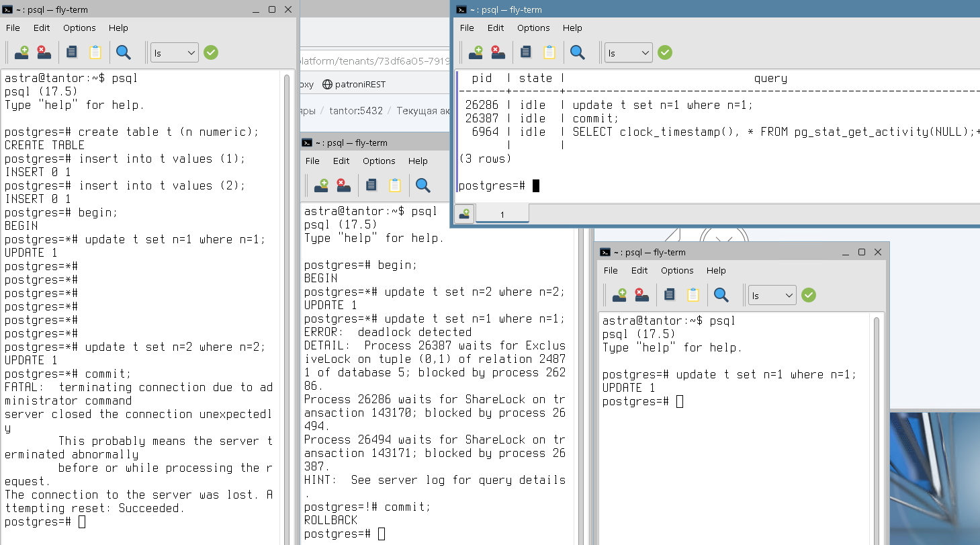Open the Options menu in the top-right terminal
Image resolution: width=980 pixels, height=545 pixels.
(533, 28)
